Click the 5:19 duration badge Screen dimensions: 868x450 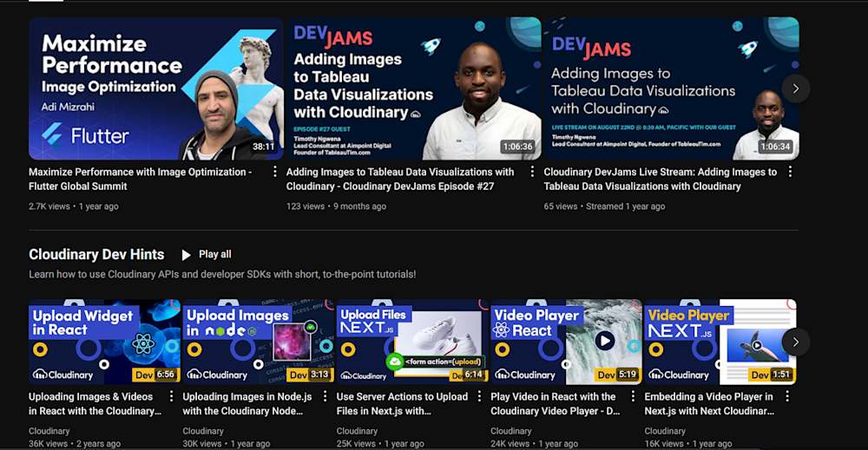[x=628, y=375]
